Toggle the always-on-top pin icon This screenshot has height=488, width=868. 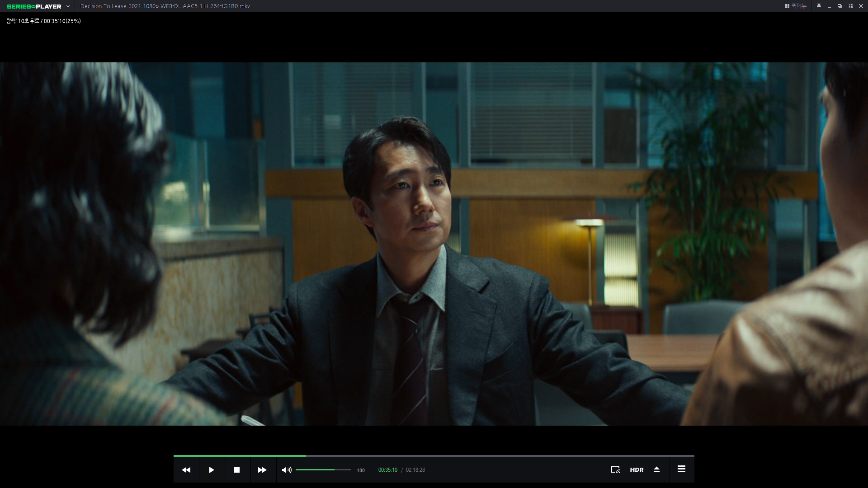pos(819,6)
